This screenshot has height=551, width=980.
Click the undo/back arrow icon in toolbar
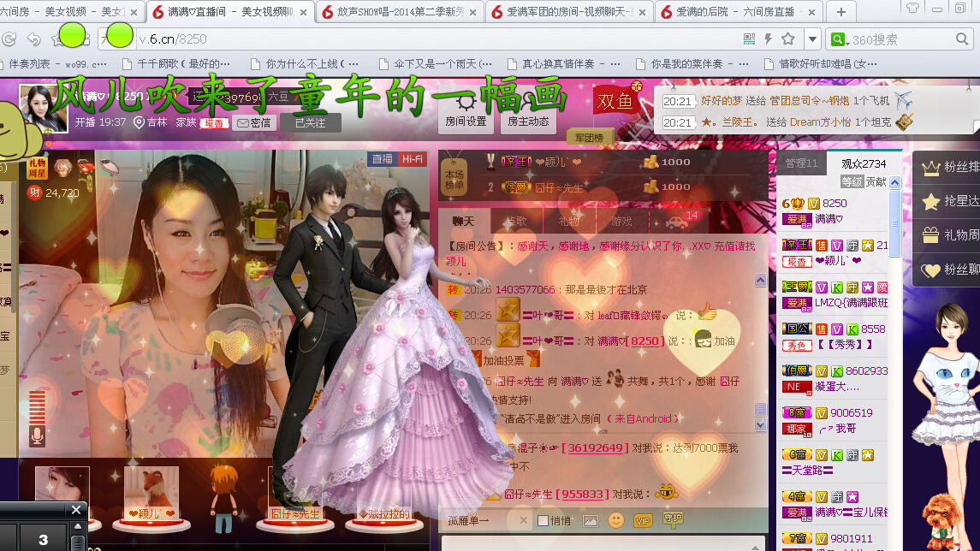point(33,39)
